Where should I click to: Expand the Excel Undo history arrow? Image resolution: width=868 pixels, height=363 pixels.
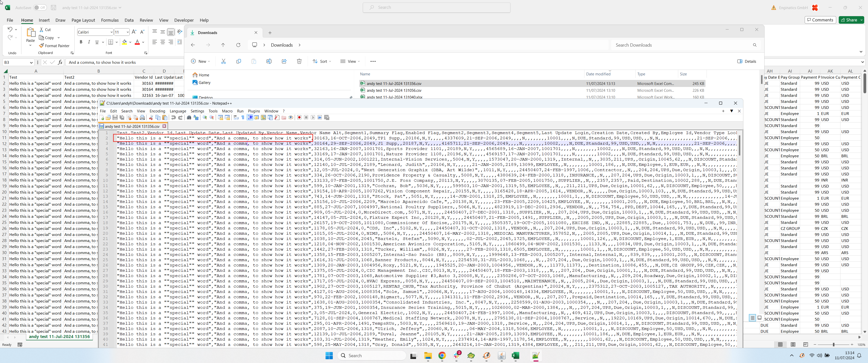point(16,30)
